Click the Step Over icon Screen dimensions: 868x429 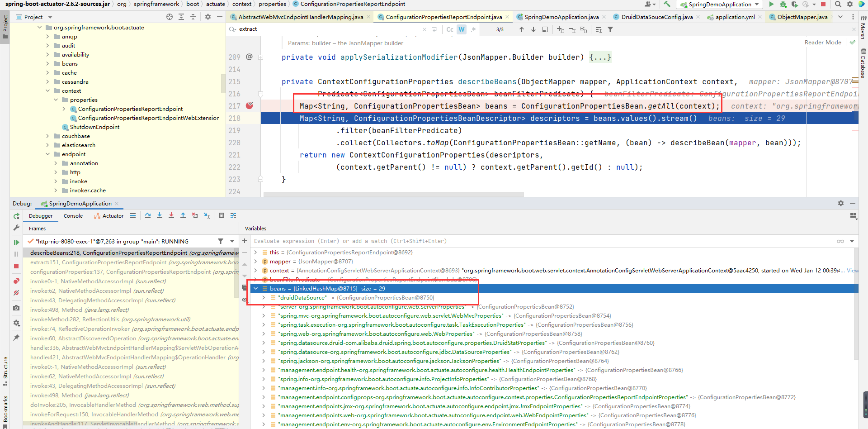(x=148, y=215)
